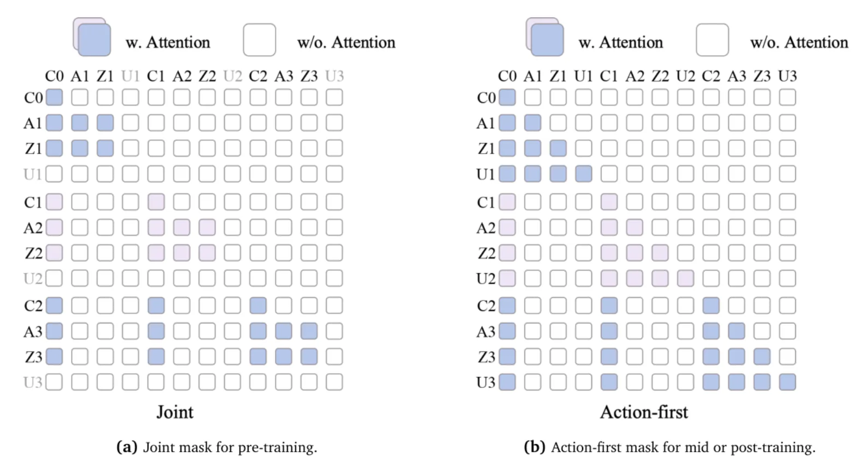Click purple Joint cell at row Z2, column A2
Screen dimensions: 868x472
pos(181,253)
